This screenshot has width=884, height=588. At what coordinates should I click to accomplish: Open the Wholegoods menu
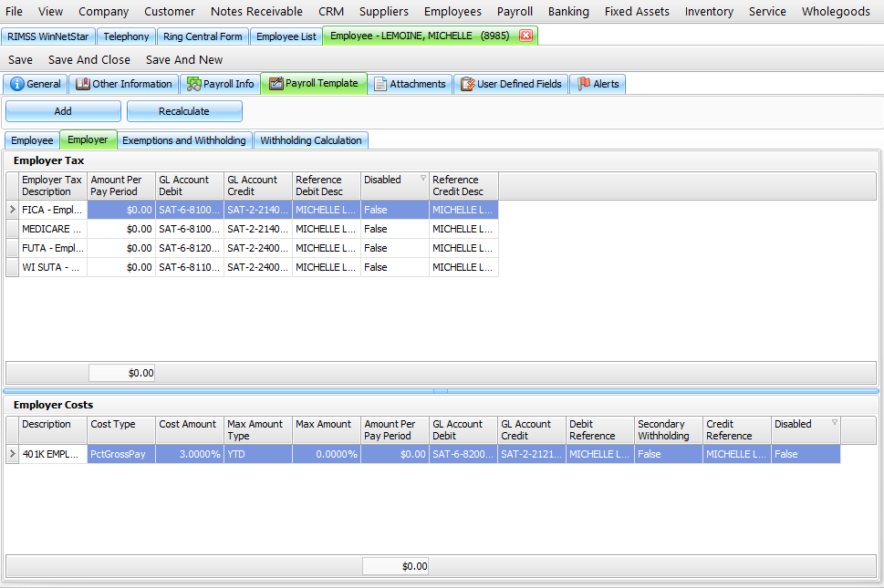tap(836, 11)
